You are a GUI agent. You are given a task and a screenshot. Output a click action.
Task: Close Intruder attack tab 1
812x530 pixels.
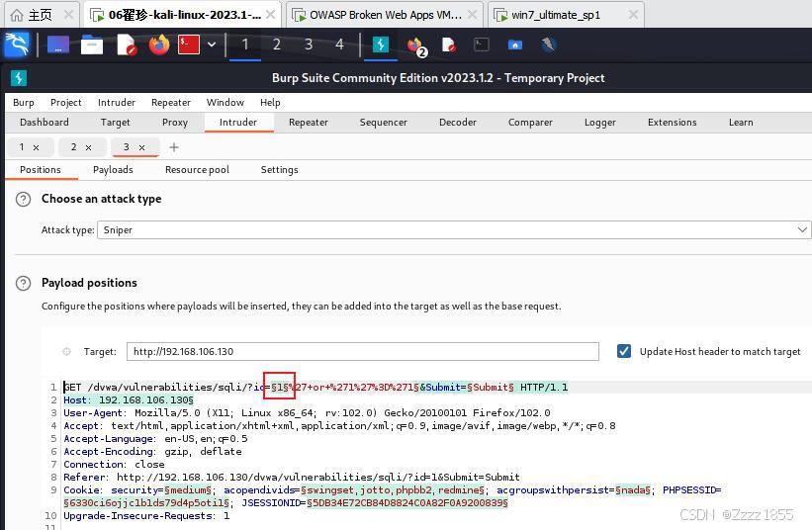pyautogui.click(x=36, y=147)
